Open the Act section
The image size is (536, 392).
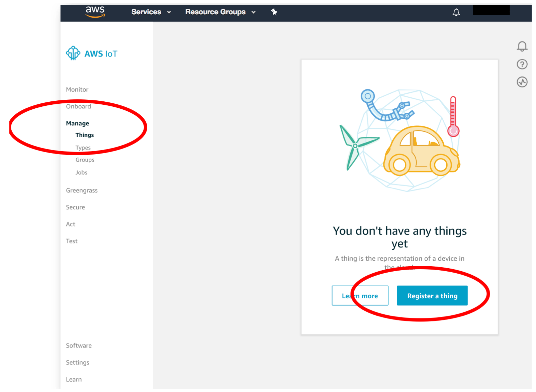(x=71, y=224)
